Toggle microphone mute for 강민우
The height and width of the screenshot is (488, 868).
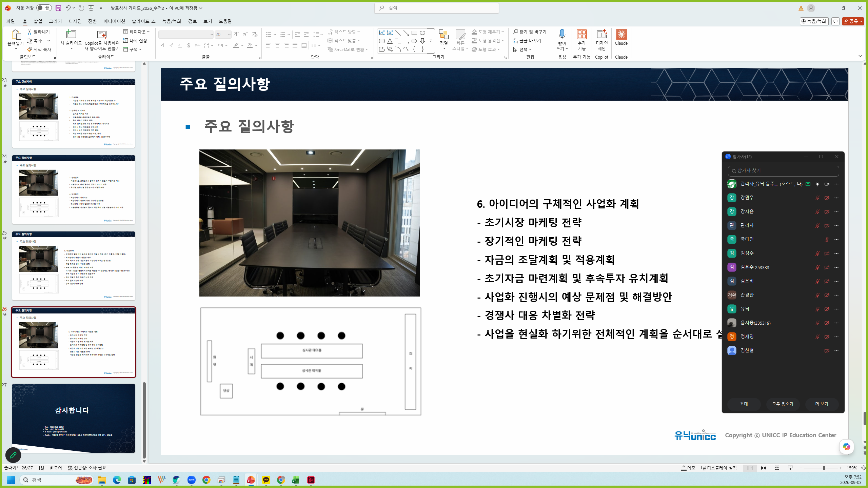point(817,198)
